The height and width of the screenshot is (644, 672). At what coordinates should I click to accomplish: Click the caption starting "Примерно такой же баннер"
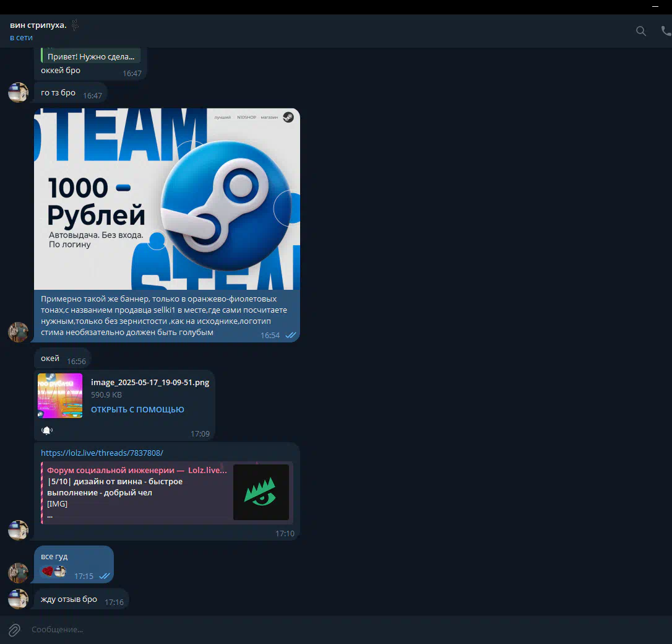pyautogui.click(x=164, y=316)
